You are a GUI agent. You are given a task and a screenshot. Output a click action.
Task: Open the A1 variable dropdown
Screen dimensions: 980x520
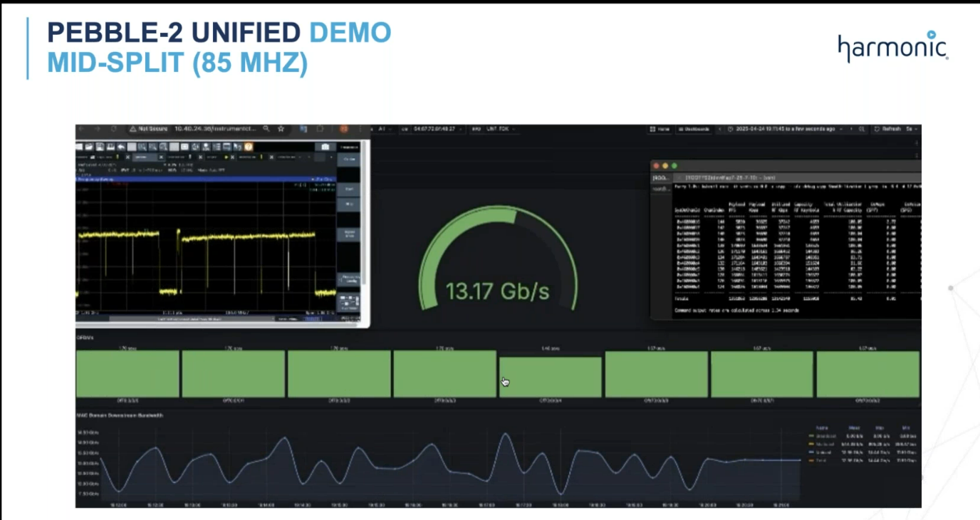(x=385, y=129)
